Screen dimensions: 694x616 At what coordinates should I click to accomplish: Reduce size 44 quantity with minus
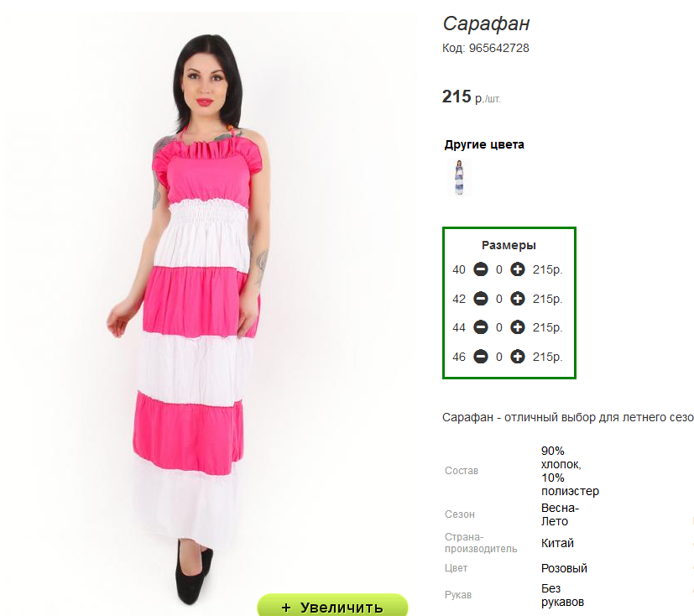tap(481, 327)
